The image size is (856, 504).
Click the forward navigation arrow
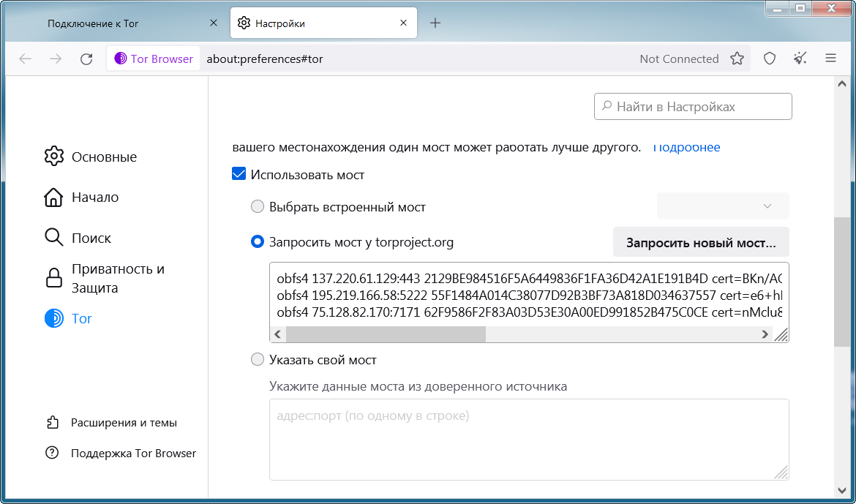pyautogui.click(x=56, y=59)
